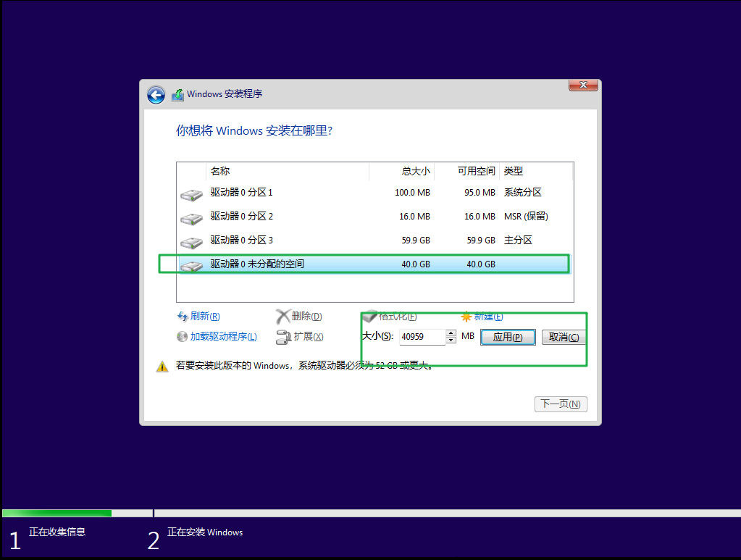Click the 95.0 MB free space cell
Image resolution: width=741 pixels, height=560 pixels.
click(480, 193)
